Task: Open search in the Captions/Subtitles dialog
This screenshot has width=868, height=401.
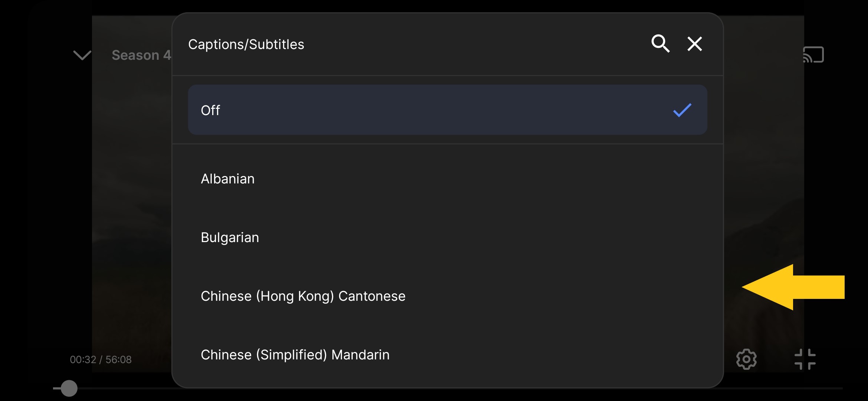Action: coord(660,44)
